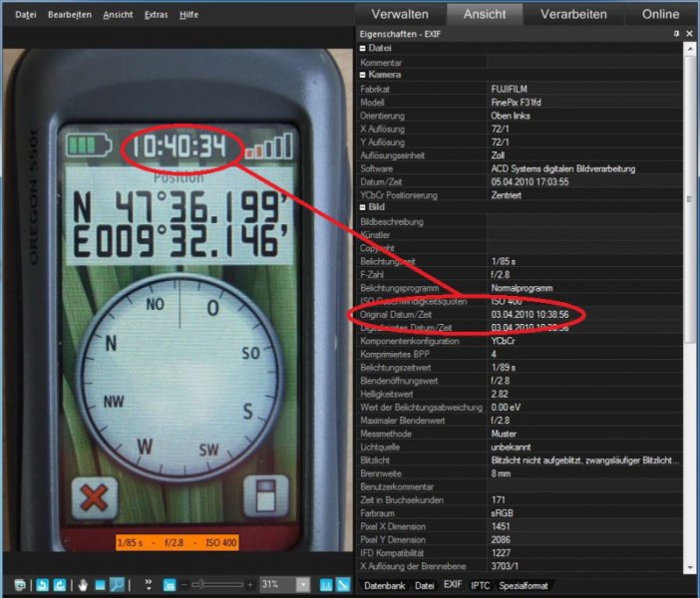
Task: Select the Blitzlicht value row
Action: [585, 460]
